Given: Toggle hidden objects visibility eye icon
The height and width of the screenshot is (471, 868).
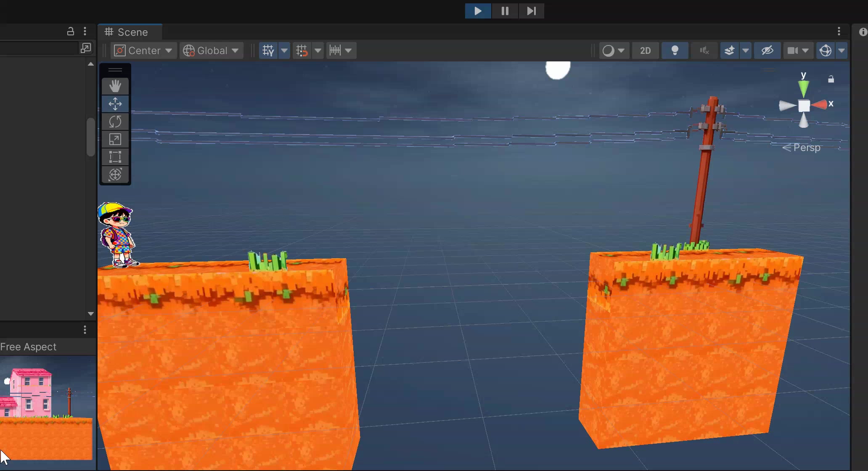Looking at the screenshot, I should (767, 50).
